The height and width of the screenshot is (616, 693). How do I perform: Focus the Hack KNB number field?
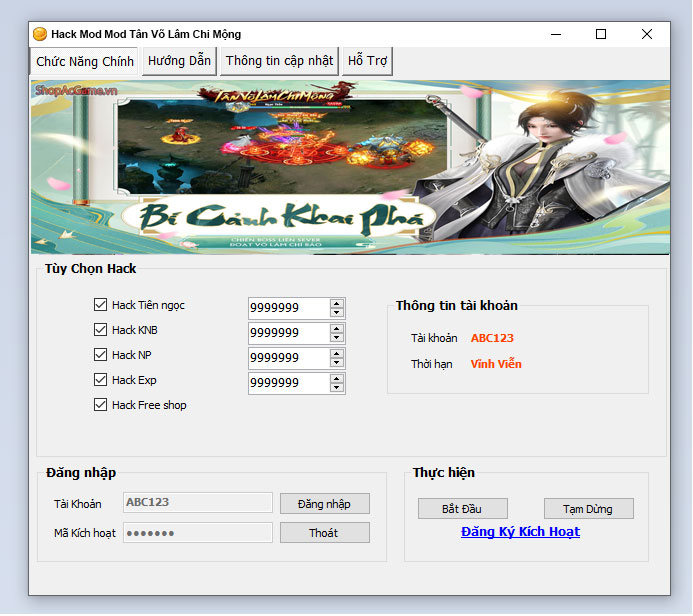[x=289, y=333]
